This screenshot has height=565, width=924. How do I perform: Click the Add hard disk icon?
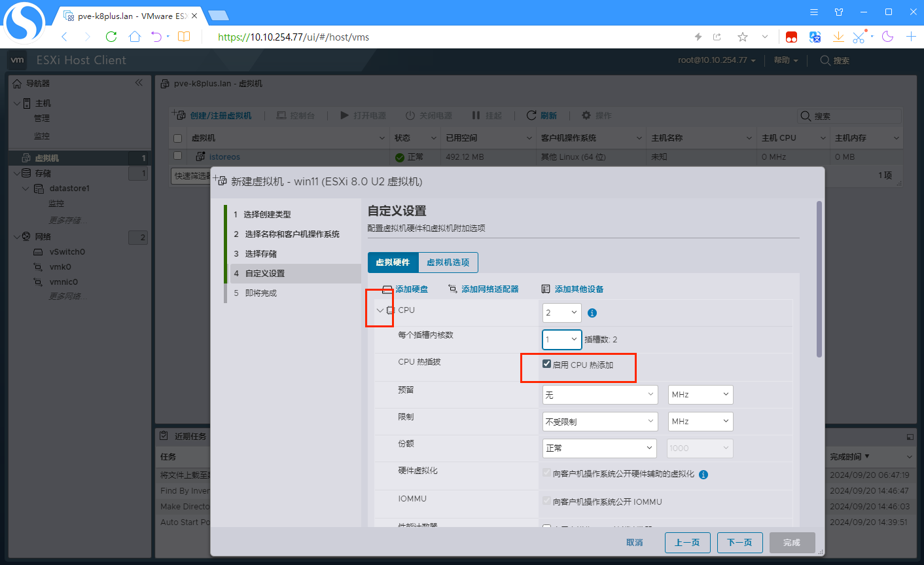coord(387,289)
